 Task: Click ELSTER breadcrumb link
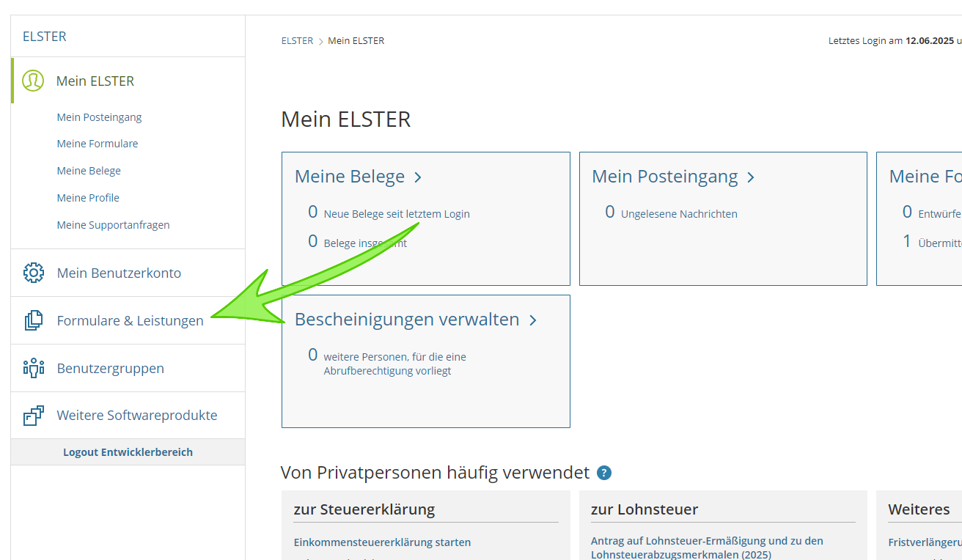[x=297, y=40]
